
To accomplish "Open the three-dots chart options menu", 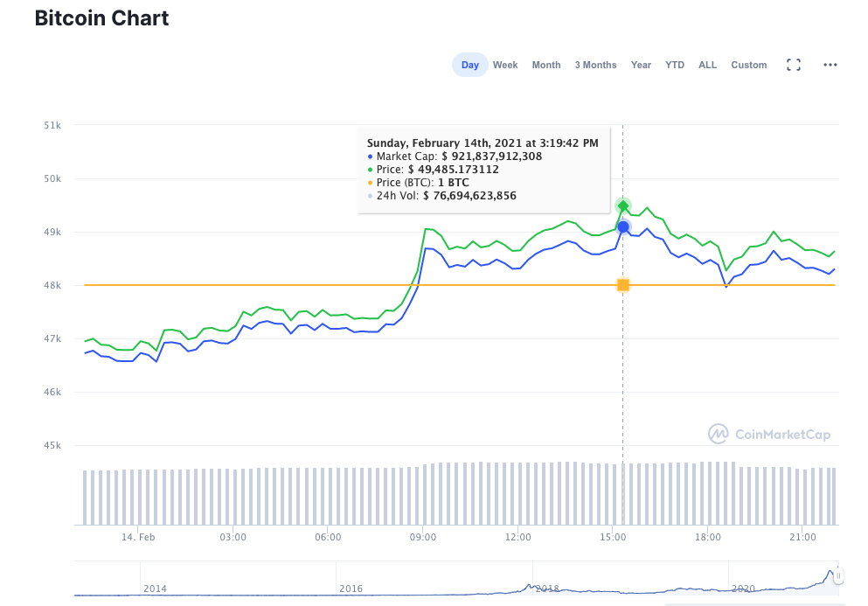I will click(x=830, y=65).
